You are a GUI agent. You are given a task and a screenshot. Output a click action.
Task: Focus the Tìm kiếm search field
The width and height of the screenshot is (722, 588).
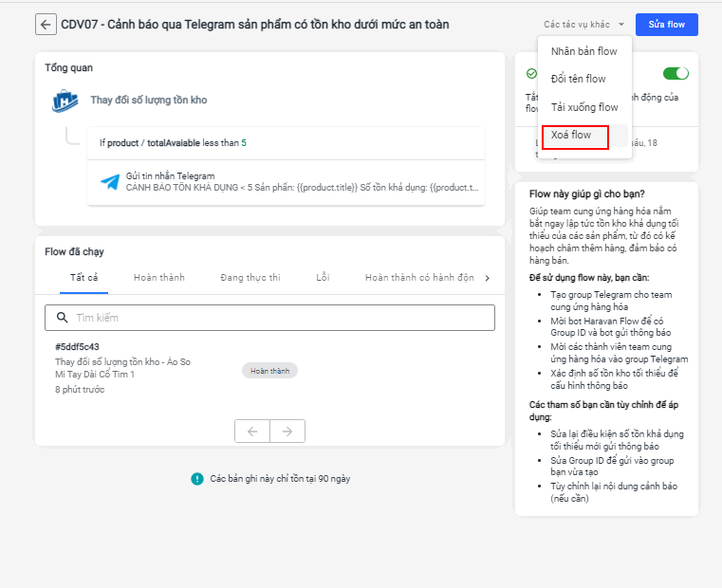pos(269,318)
